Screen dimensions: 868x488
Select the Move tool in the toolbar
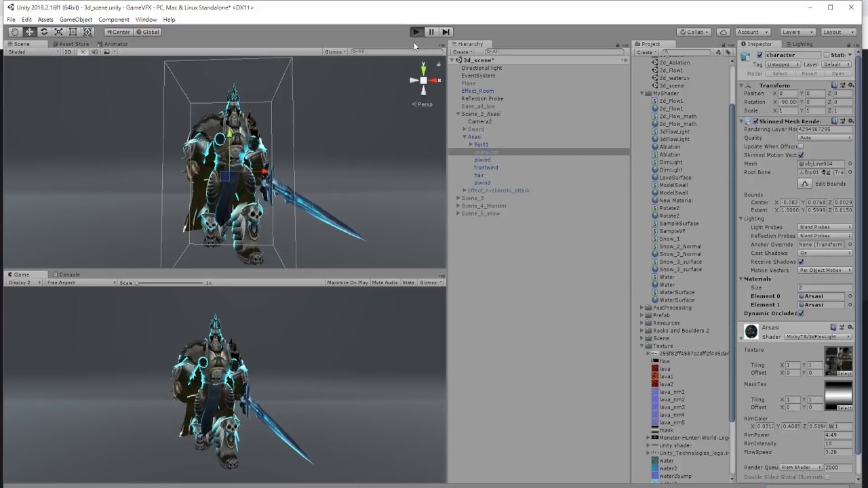coord(30,32)
